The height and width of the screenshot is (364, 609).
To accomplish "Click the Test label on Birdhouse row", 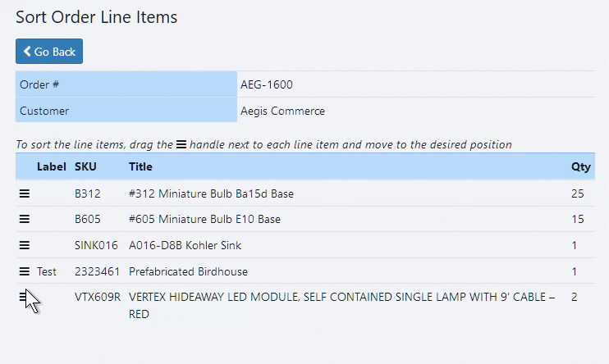I will point(47,271).
